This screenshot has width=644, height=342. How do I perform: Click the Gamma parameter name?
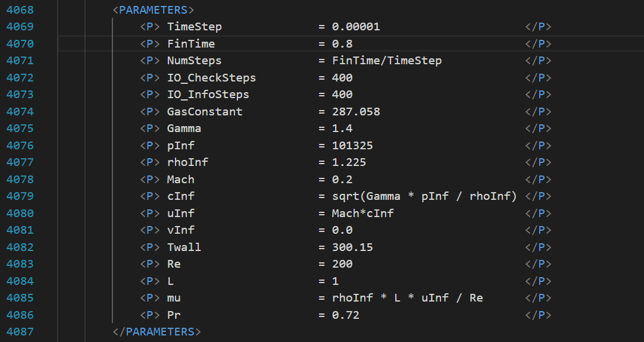click(184, 128)
